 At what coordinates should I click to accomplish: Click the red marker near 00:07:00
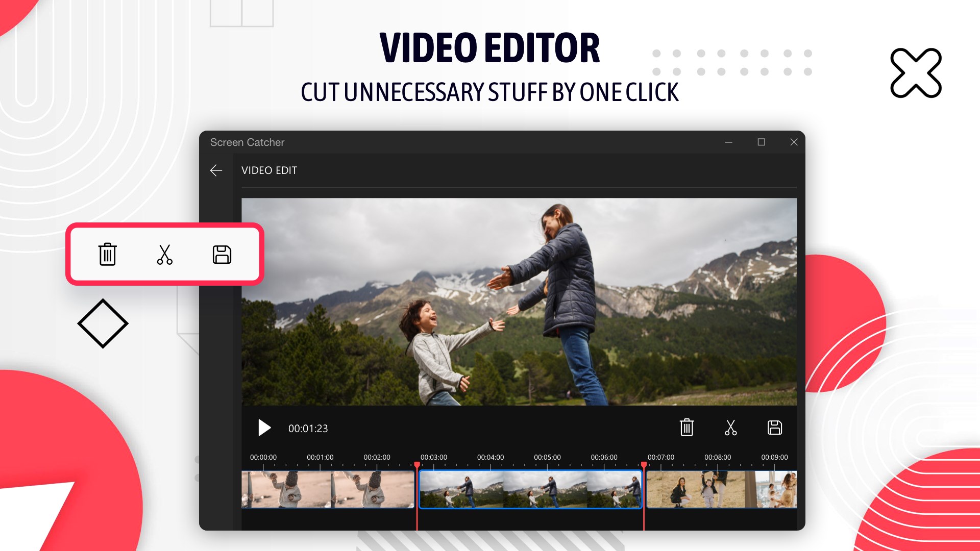point(644,465)
